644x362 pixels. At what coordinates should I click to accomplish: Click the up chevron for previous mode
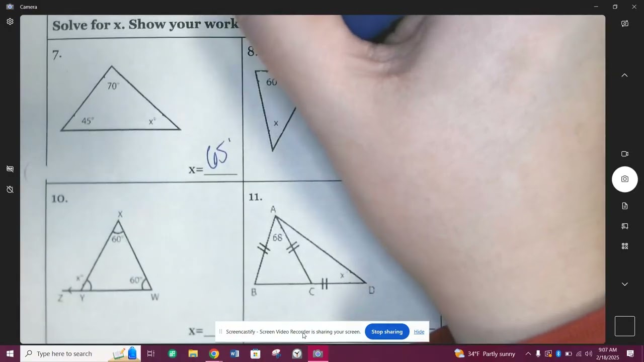point(624,75)
